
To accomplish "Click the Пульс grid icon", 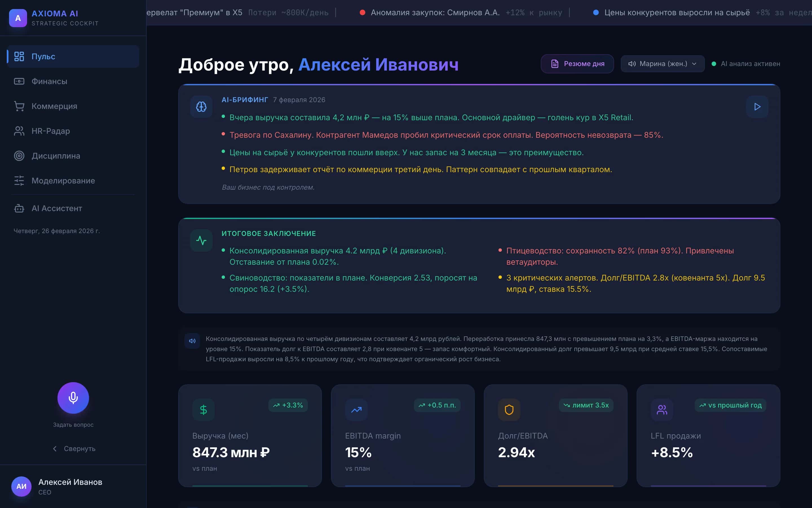I will [19, 56].
